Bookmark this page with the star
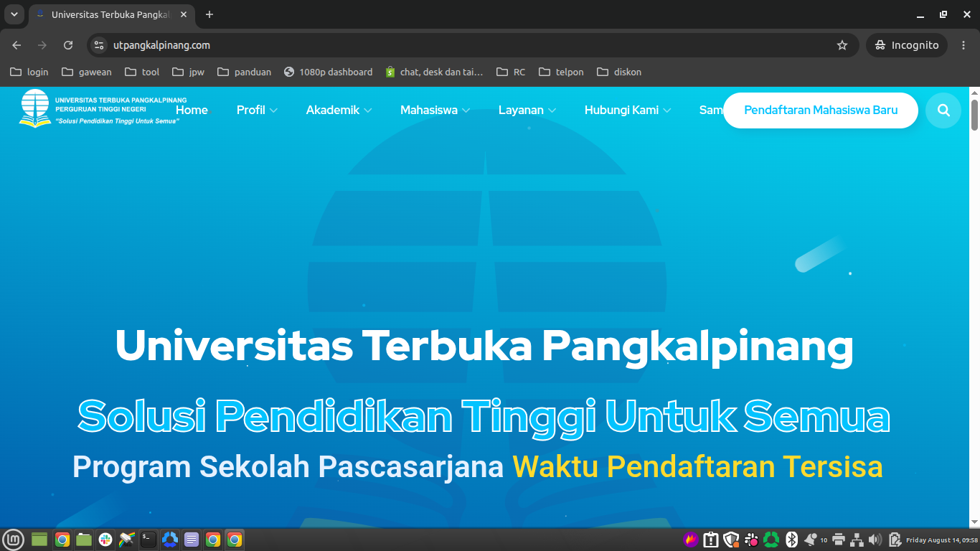Image resolution: width=980 pixels, height=551 pixels. click(842, 45)
